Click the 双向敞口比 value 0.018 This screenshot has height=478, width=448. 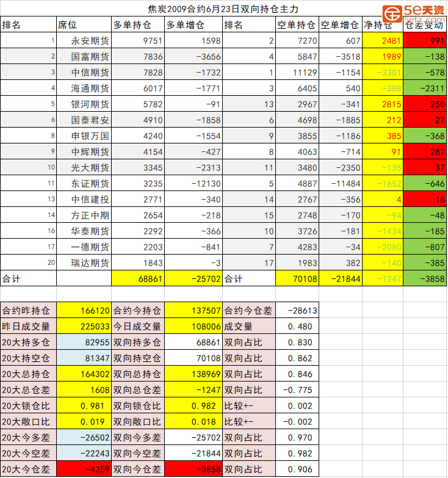[193, 421]
